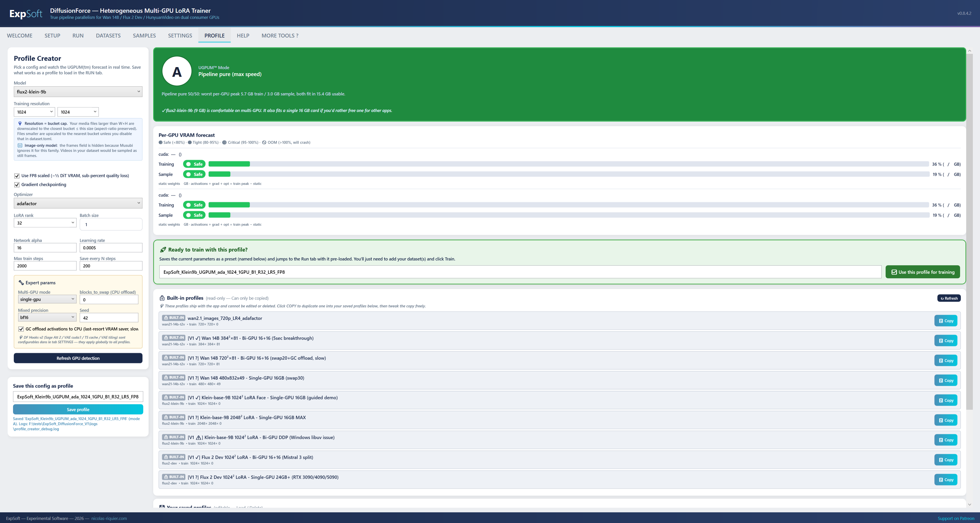Screen dimensions: 980x523
Task: Copy the Wan 14B 720²×81 Bi-GPU profile
Action: 946,360
